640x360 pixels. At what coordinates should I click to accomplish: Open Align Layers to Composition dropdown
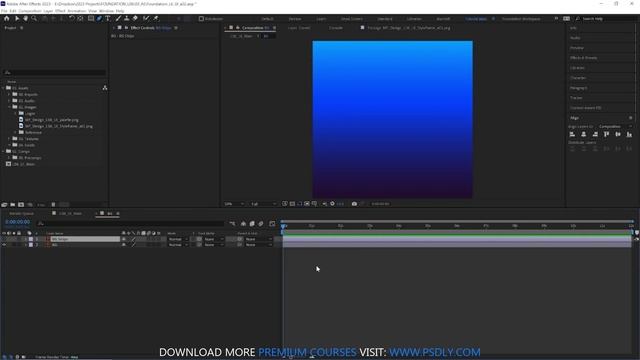coord(615,127)
